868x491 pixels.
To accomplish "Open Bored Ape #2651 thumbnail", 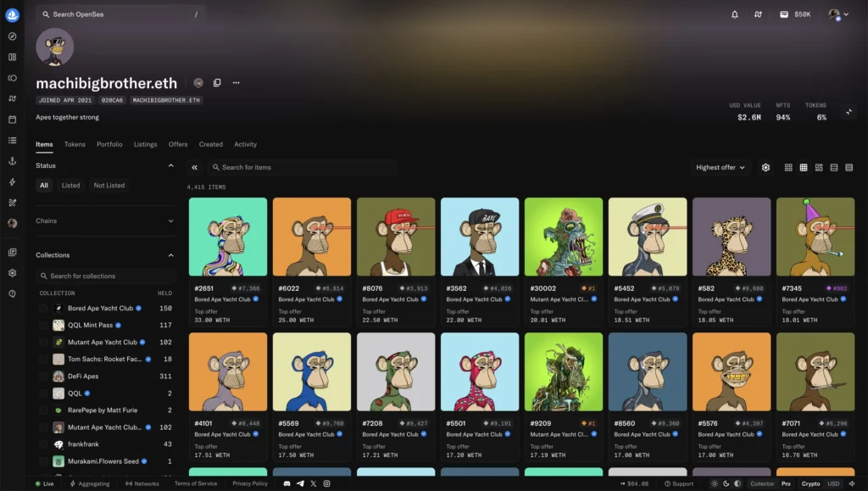I will point(228,237).
